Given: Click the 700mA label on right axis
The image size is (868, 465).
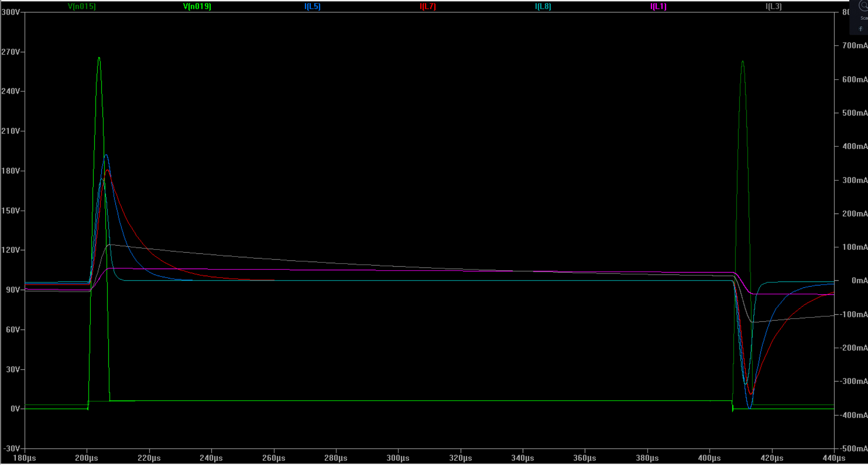Looking at the screenshot, I should (x=854, y=46).
